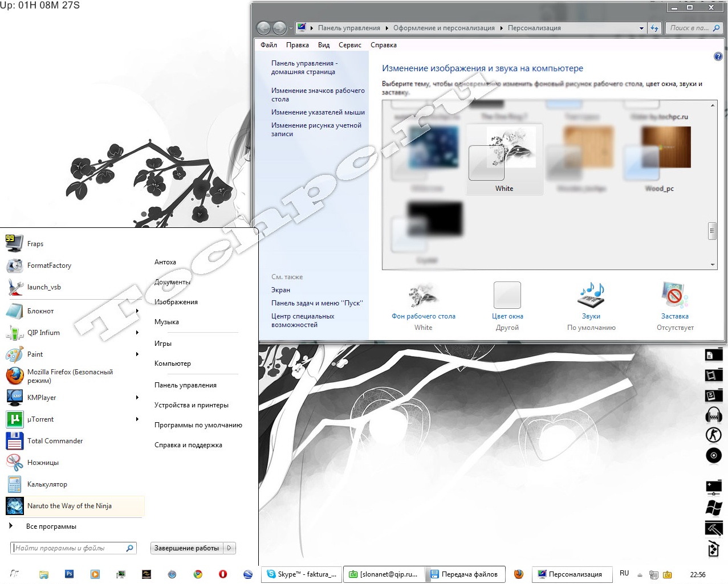The image size is (728, 584).
Task: Open the Counter-Strike desktop shortcut
Action: tap(714, 434)
